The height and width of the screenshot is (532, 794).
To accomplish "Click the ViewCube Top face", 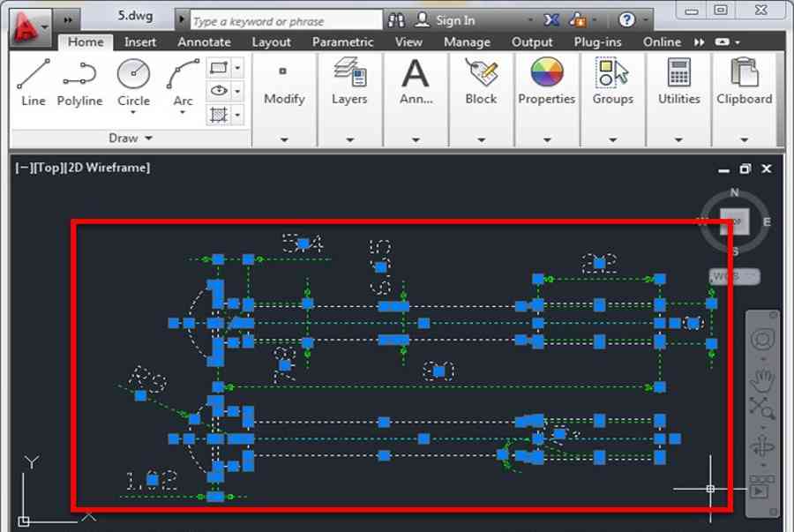I will click(733, 221).
